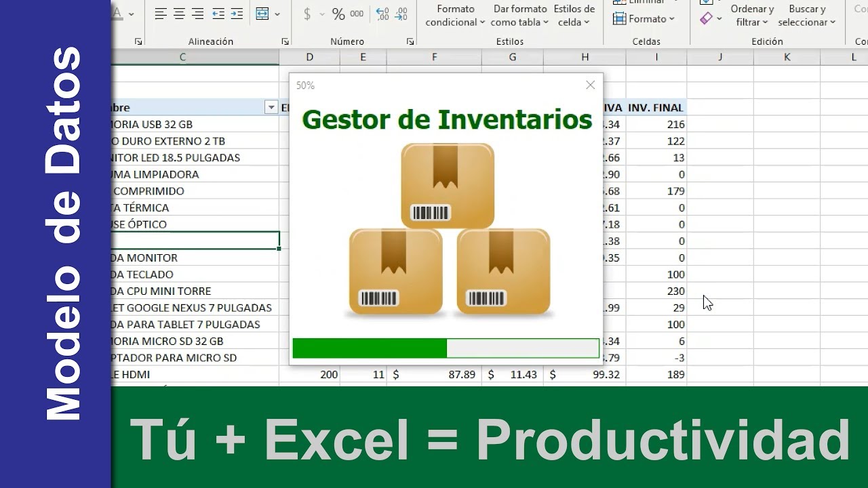Apply thousands separator 000 style

click(357, 14)
